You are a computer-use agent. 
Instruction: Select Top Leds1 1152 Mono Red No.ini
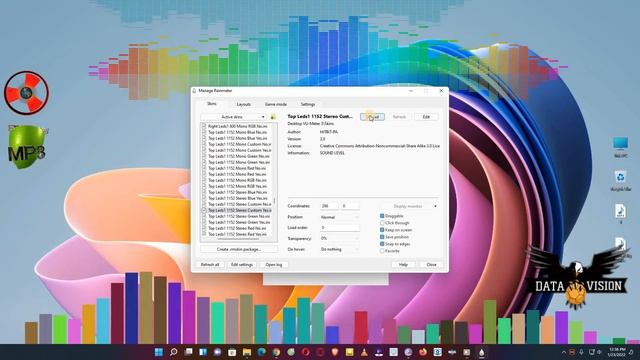238,168
